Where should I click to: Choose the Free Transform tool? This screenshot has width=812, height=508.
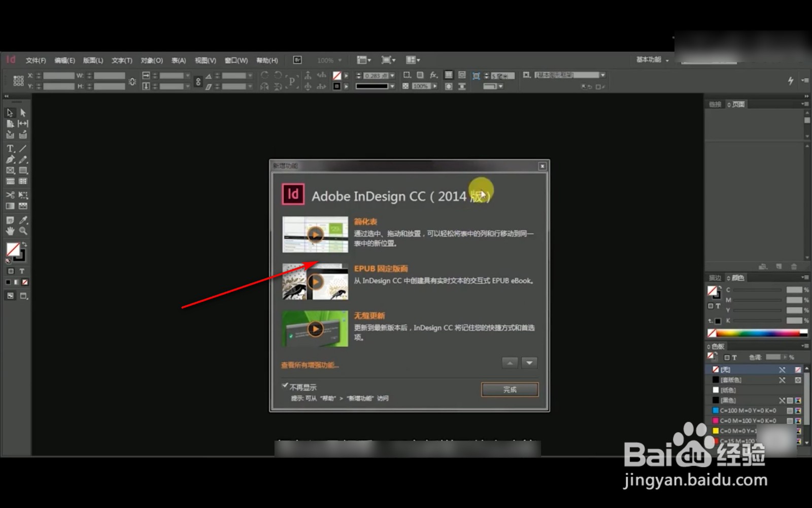[x=23, y=195]
